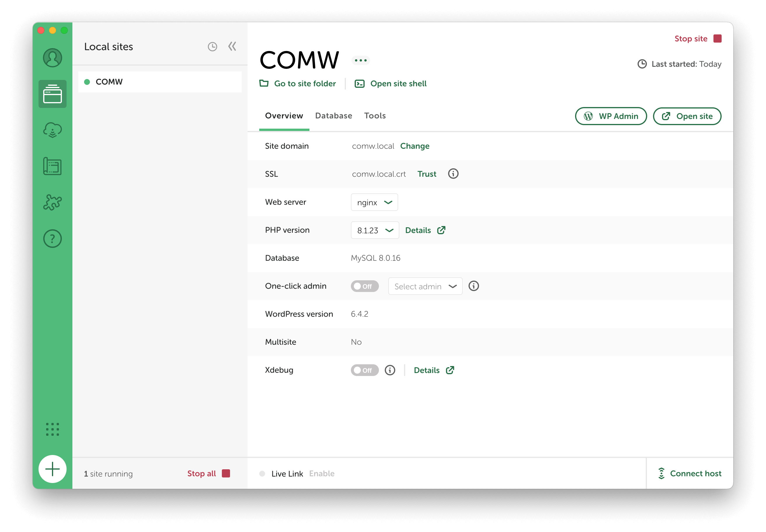Switch to the Tools tab
The image size is (766, 532).
(x=375, y=116)
